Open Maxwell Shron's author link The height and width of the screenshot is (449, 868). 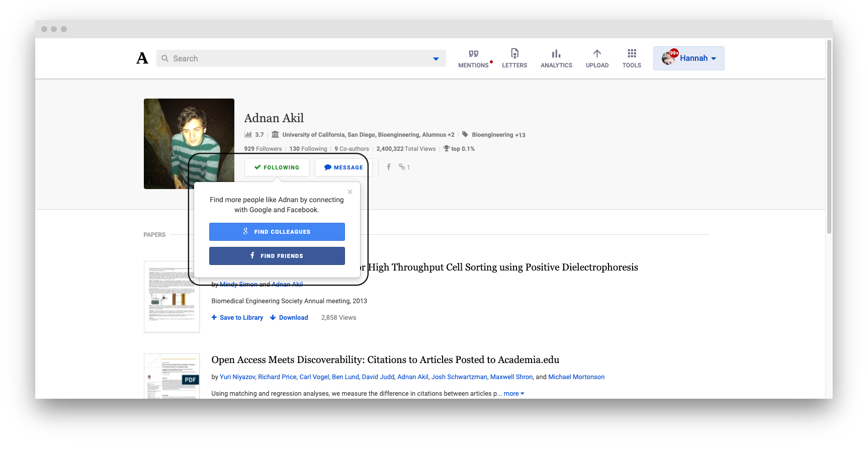pyautogui.click(x=511, y=377)
